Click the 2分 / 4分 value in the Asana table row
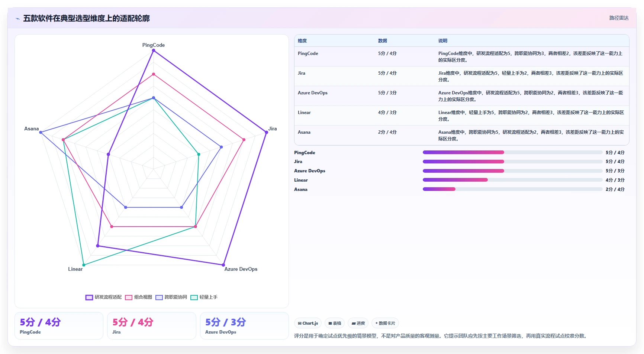 point(387,132)
